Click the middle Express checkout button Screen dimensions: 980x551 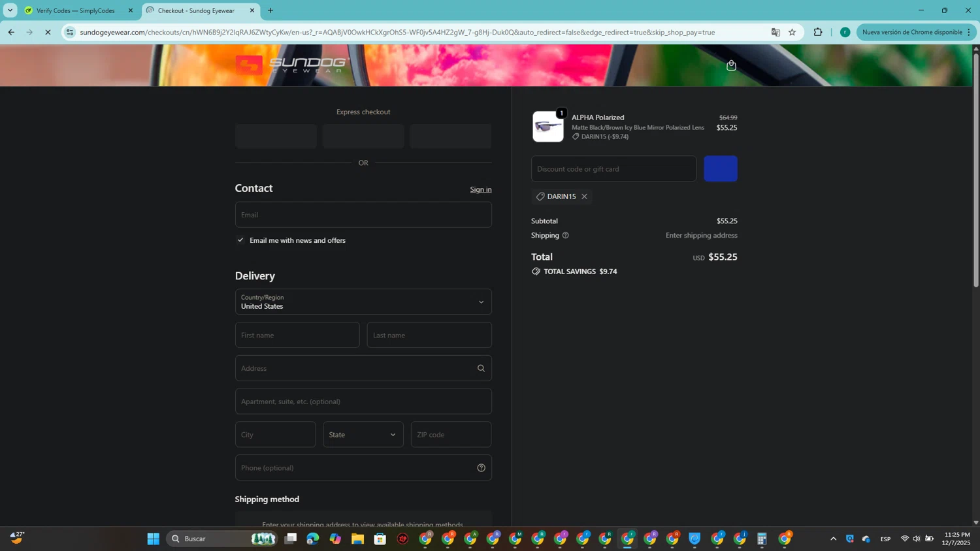pyautogui.click(x=363, y=136)
